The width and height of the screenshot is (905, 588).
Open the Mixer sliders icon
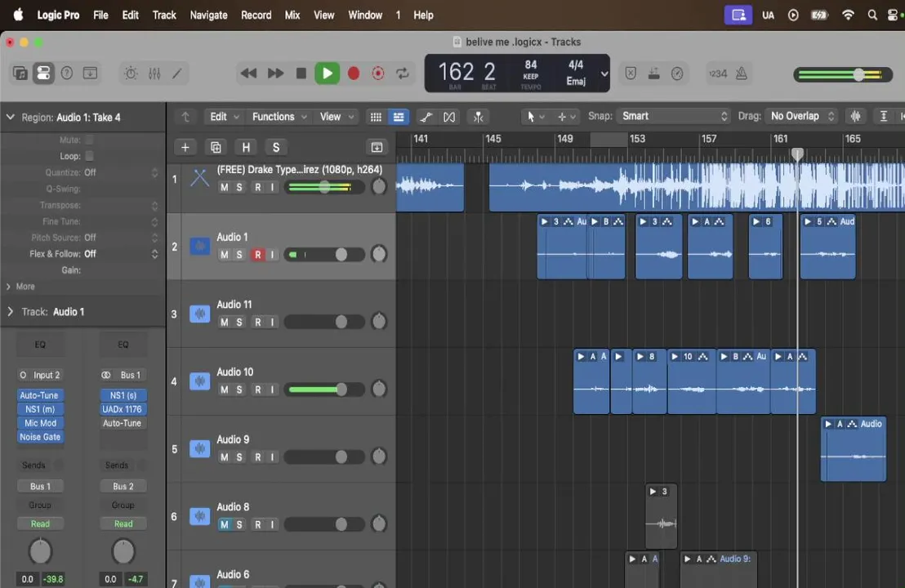[154, 73]
